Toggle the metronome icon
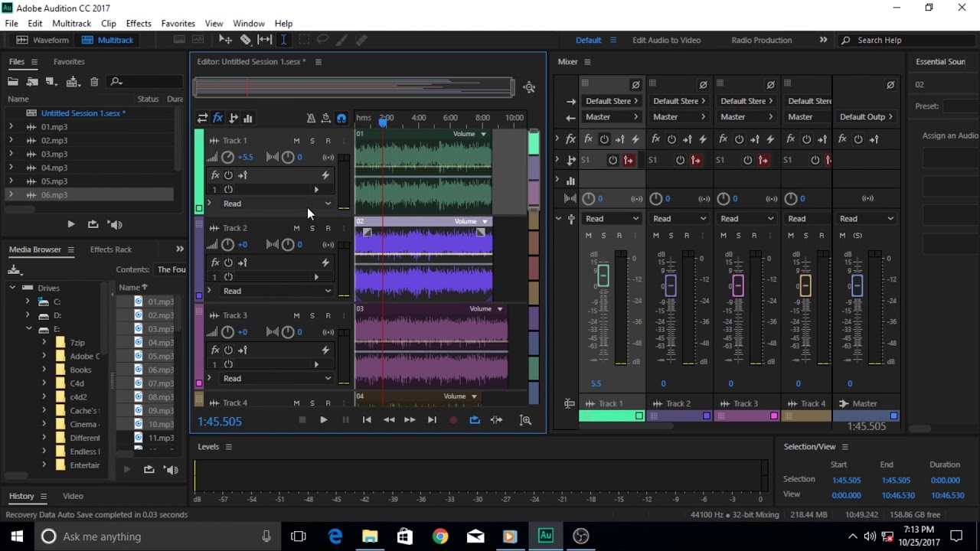 pyautogui.click(x=311, y=118)
